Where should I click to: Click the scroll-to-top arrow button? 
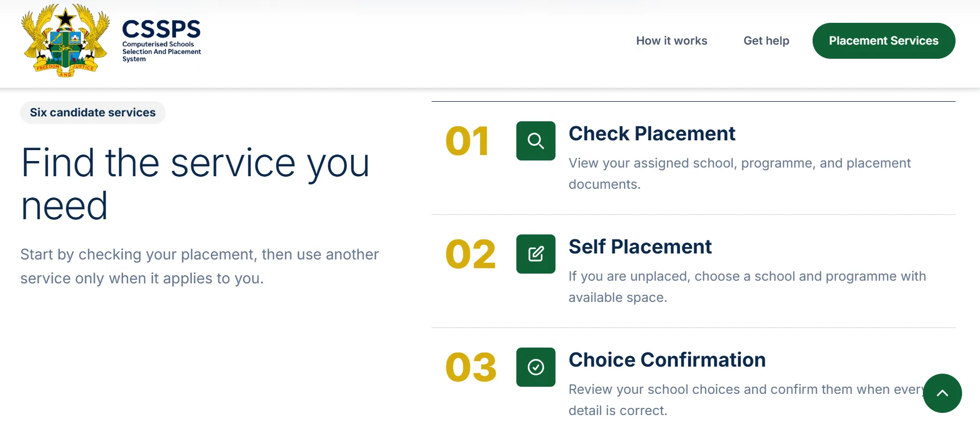[942, 393]
